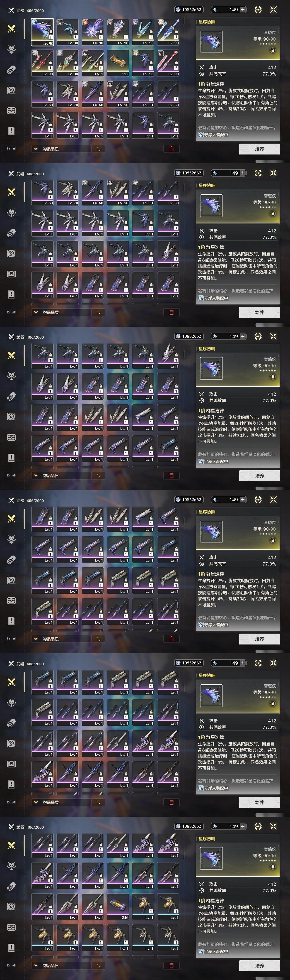Click the red trash icon in bottommost panel

(x=172, y=965)
